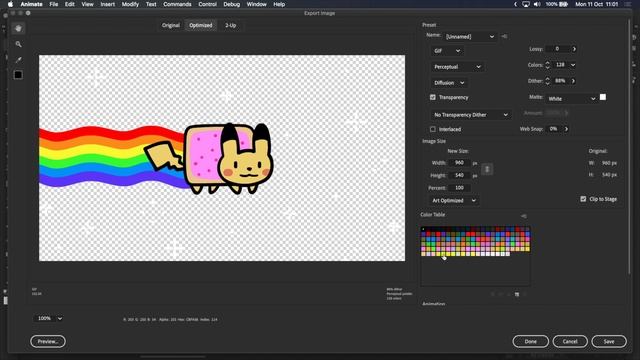Open the Color Table options menu icon
This screenshot has width=640, height=360.
[x=524, y=216]
